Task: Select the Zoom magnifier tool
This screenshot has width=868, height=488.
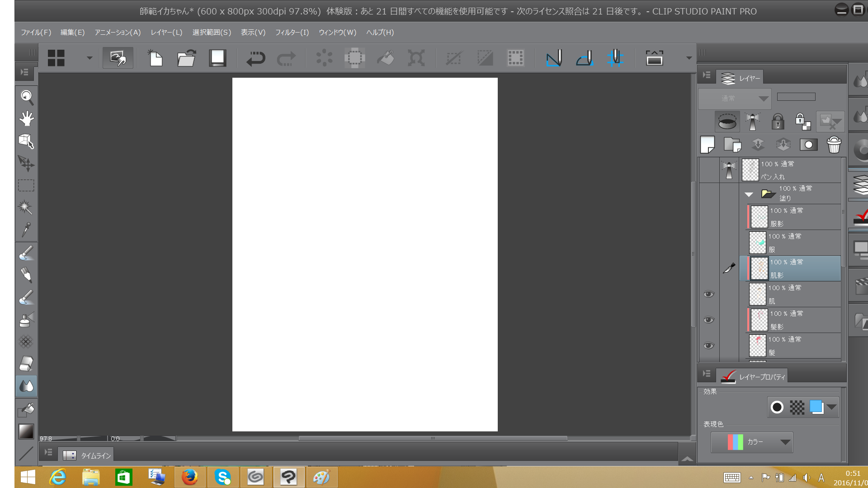Action: click(26, 96)
